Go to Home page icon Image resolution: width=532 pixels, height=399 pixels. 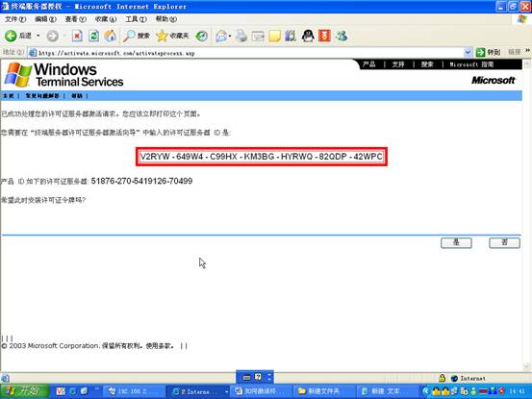tap(111, 36)
